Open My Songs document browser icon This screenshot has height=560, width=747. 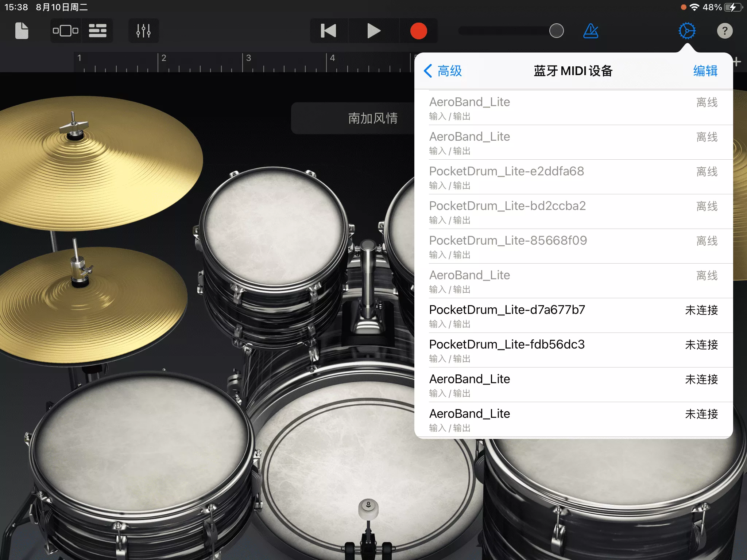[22, 31]
